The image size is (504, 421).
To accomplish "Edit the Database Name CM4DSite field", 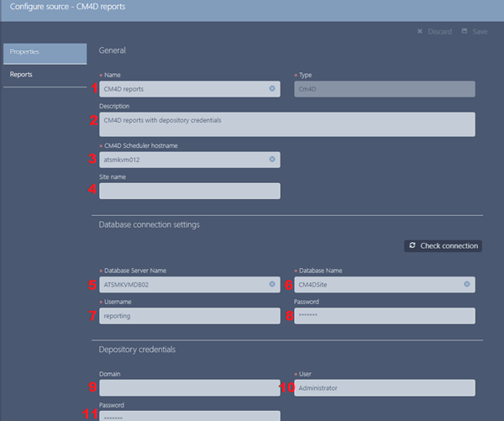I will [x=385, y=285].
